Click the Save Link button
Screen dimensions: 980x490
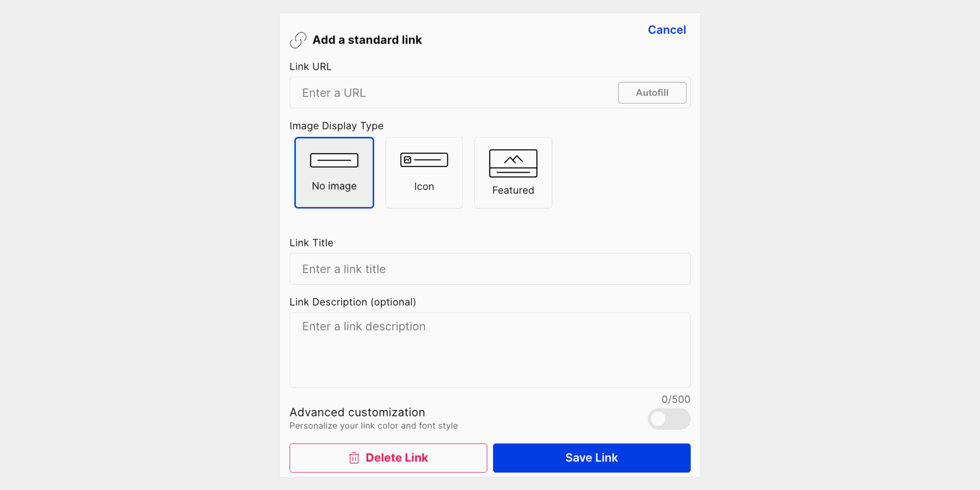(x=592, y=458)
